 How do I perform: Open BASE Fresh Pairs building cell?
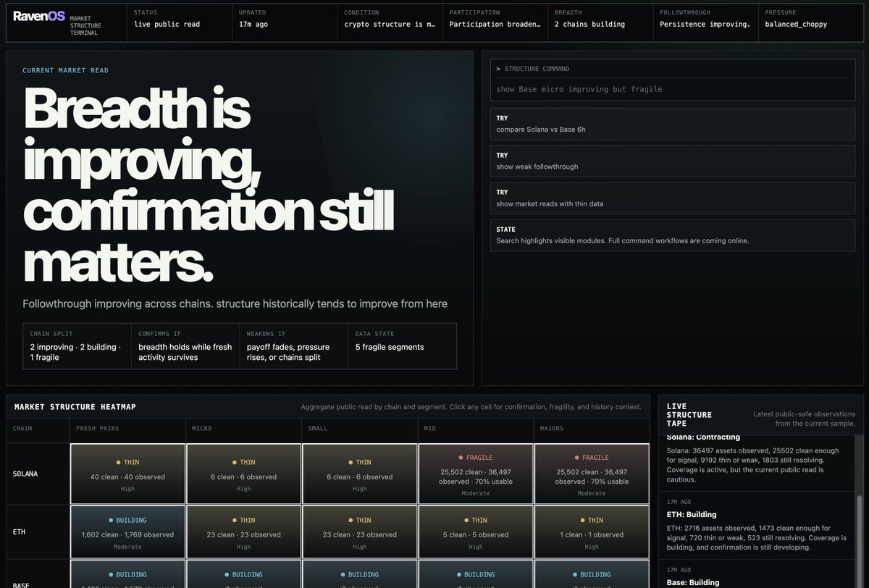click(127, 574)
